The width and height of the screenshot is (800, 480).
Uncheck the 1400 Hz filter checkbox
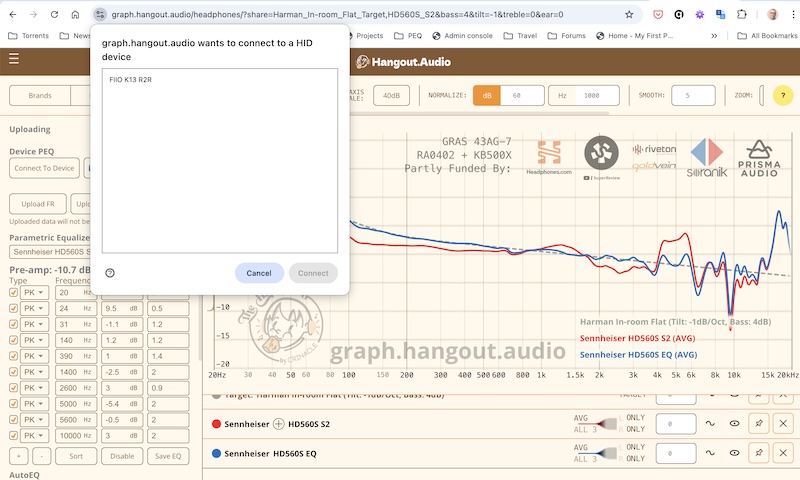(x=13, y=372)
